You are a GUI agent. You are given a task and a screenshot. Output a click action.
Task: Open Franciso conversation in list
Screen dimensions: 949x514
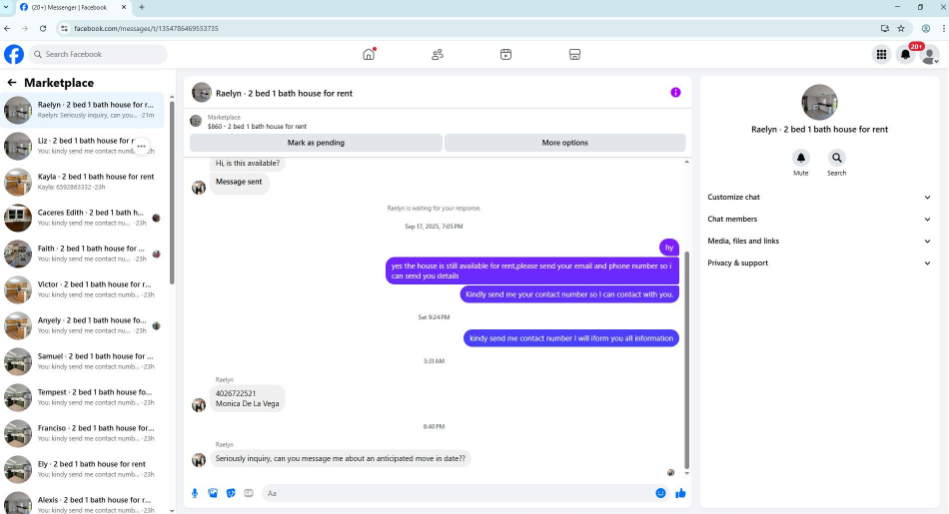click(x=82, y=433)
